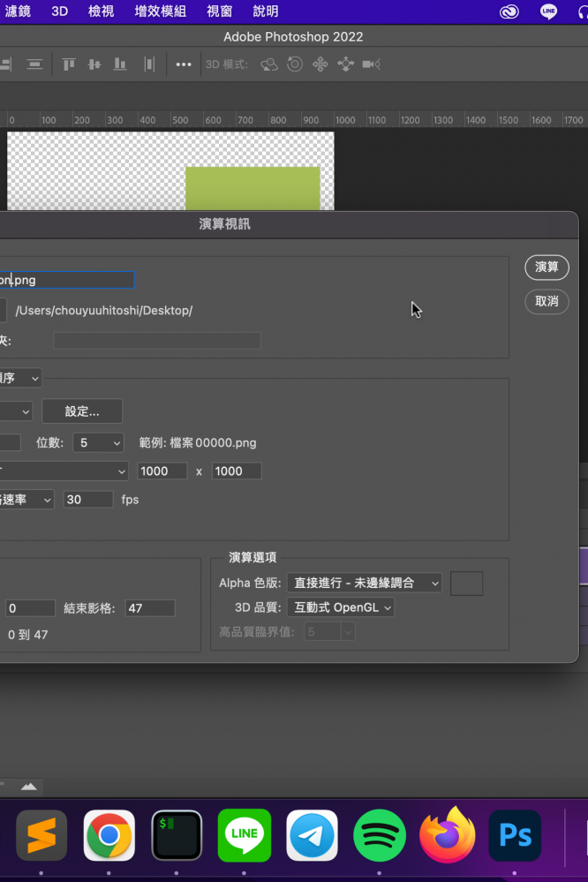
Task: Click the align vertical centers icon
Action: pos(94,64)
